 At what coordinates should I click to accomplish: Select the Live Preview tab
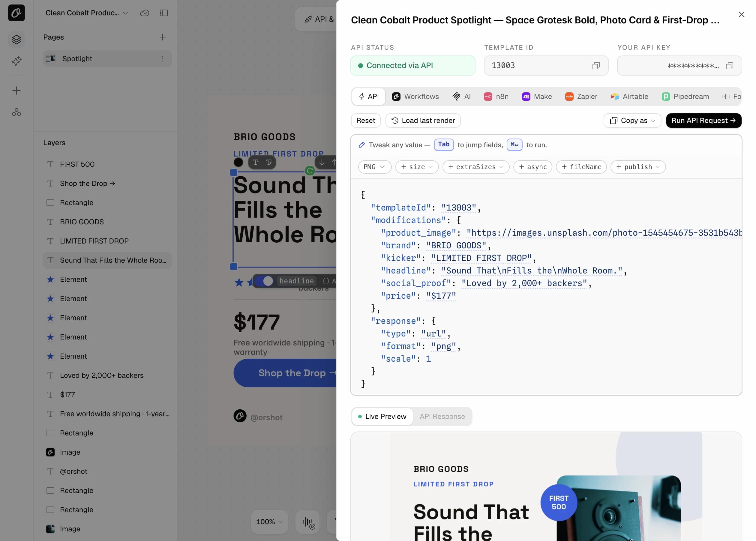[x=382, y=417]
